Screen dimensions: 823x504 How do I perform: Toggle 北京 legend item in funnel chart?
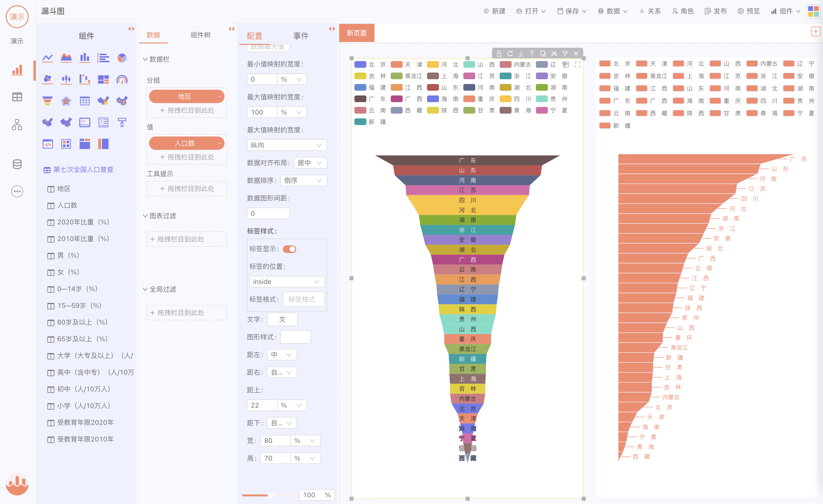click(x=370, y=65)
